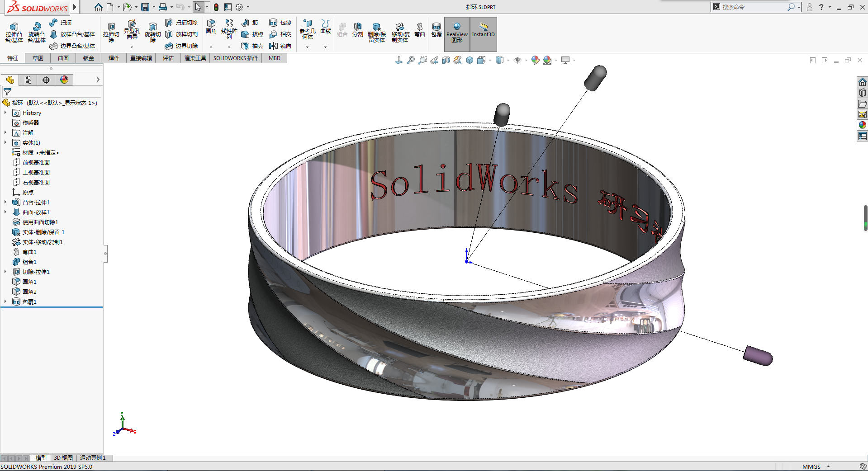Screen dimensions: 868x471
Task: Choose the 放样切割 lofted cut tool
Action: [x=181, y=34]
